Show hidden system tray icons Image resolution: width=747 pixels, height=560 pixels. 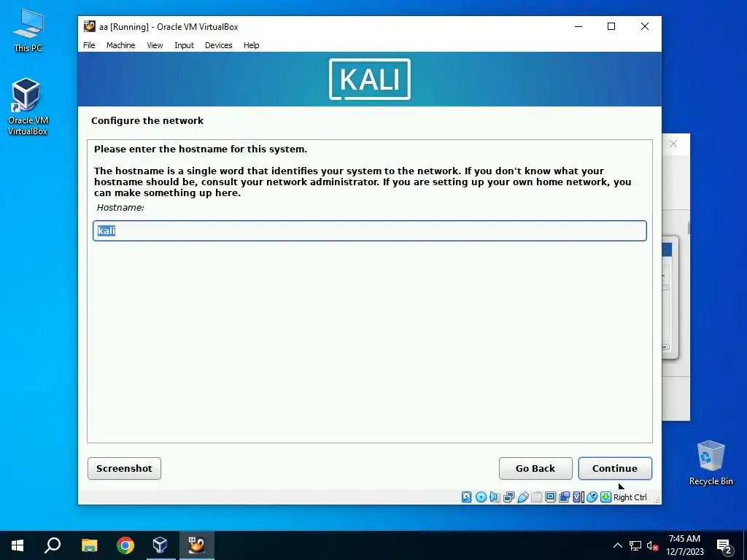617,545
